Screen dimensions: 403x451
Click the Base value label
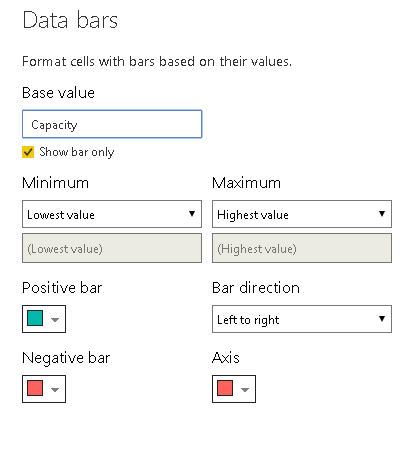point(58,93)
